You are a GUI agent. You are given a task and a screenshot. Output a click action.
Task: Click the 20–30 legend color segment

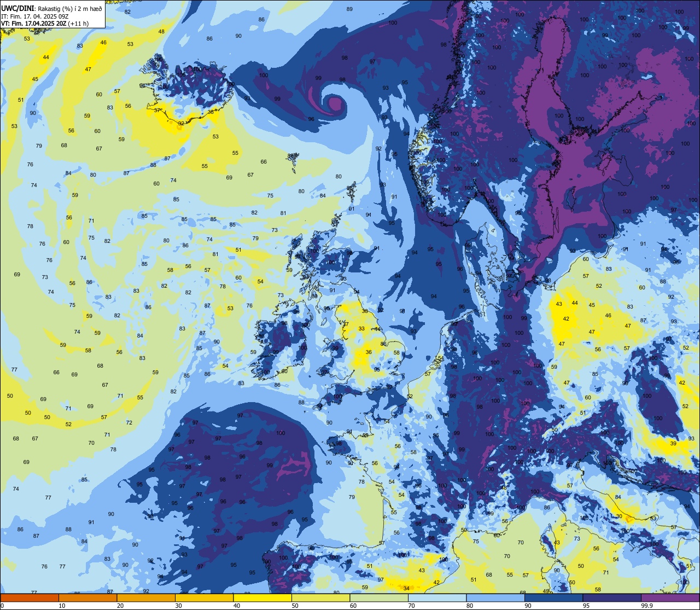[146, 598]
